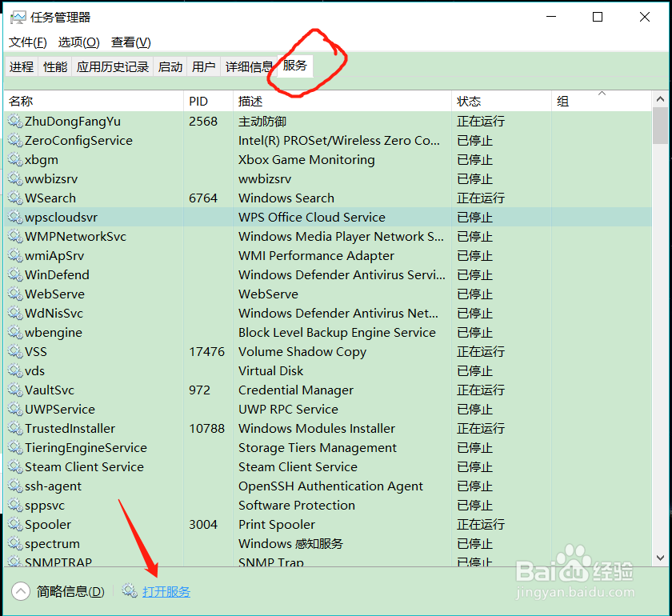Click the gear icon beside ZhuDongFangYu
Screen dimensions: 672x616
click(x=15, y=122)
